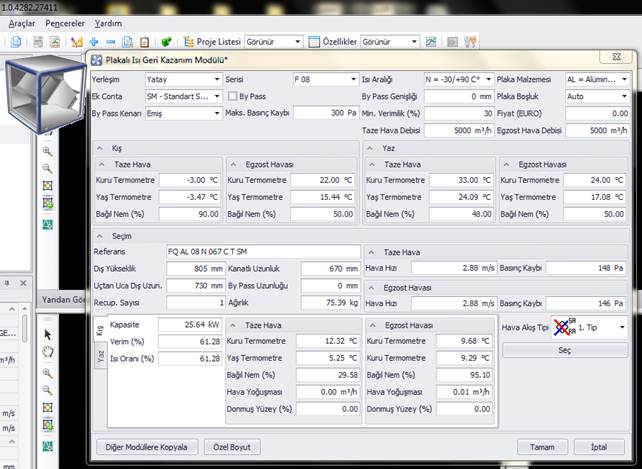
Task: Click the save icon in the top toolbar
Action: point(38,42)
